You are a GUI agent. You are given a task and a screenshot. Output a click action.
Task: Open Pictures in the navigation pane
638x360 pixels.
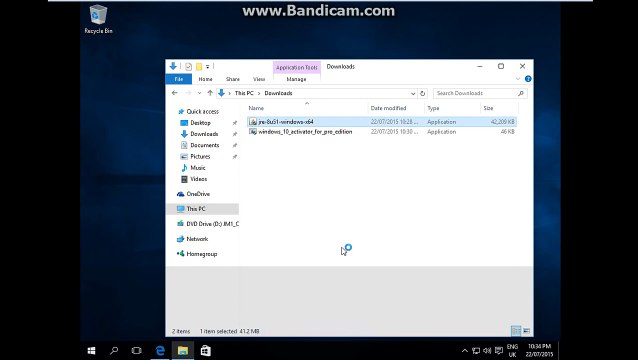click(x=200, y=157)
